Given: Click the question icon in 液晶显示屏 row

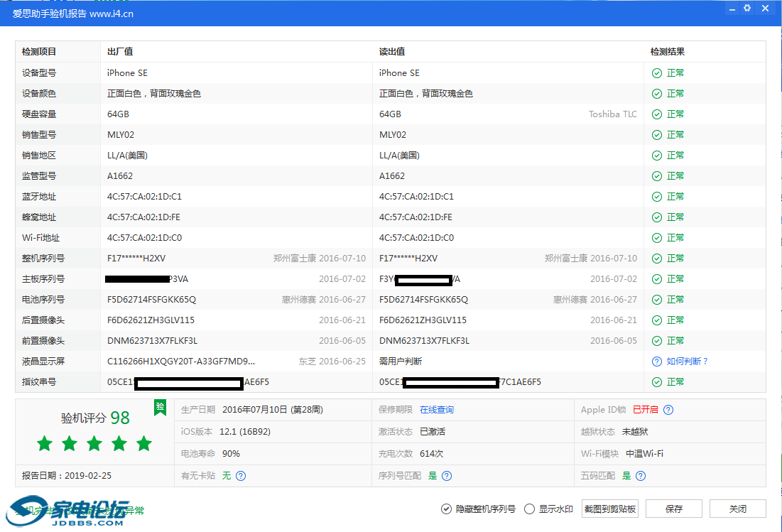Looking at the screenshot, I should point(657,362).
